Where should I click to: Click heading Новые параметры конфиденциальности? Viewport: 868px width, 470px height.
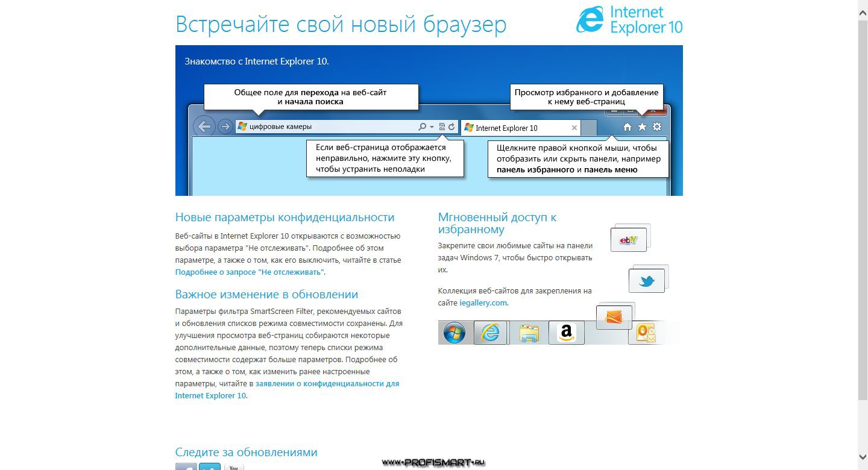[285, 217]
